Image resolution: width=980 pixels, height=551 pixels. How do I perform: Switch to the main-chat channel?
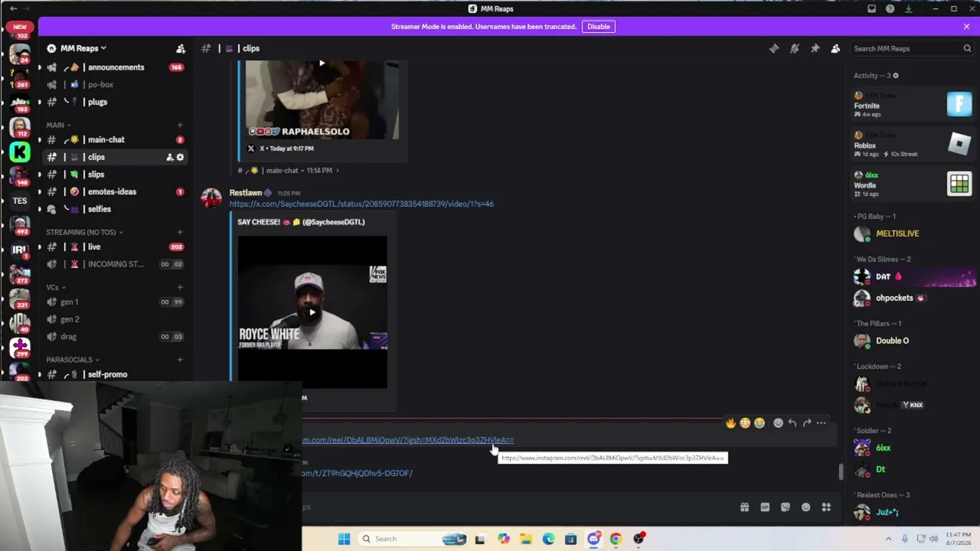click(115, 139)
